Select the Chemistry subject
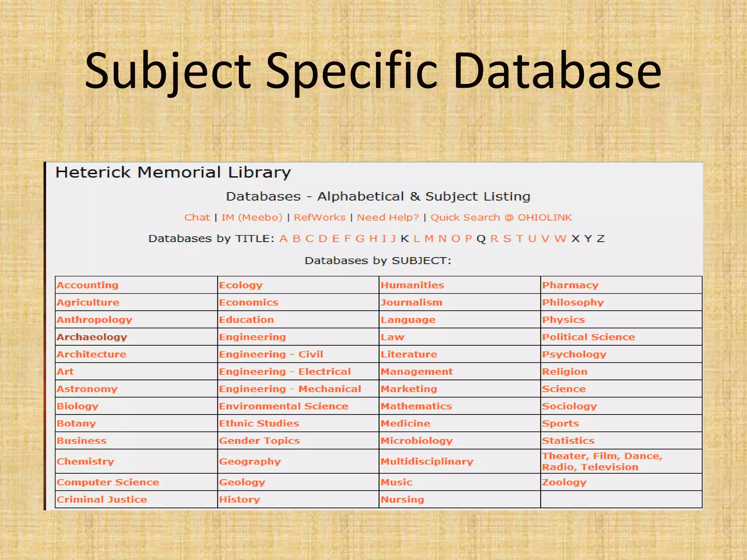The height and width of the screenshot is (560, 747). 85,462
